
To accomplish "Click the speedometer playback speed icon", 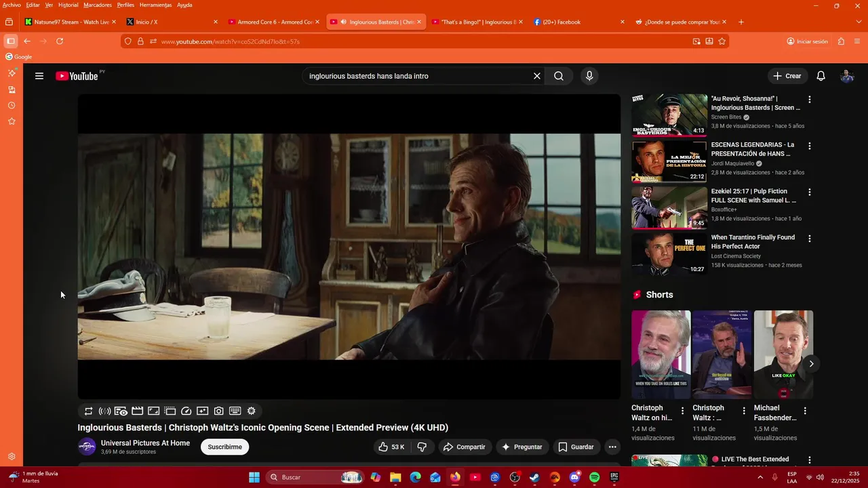I will tap(186, 411).
